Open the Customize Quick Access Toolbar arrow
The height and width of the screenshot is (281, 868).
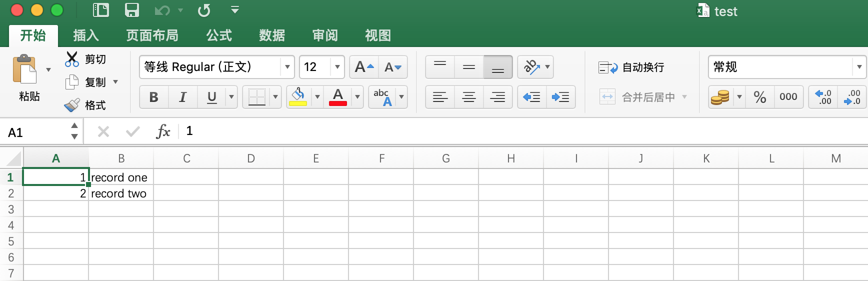coord(235,10)
